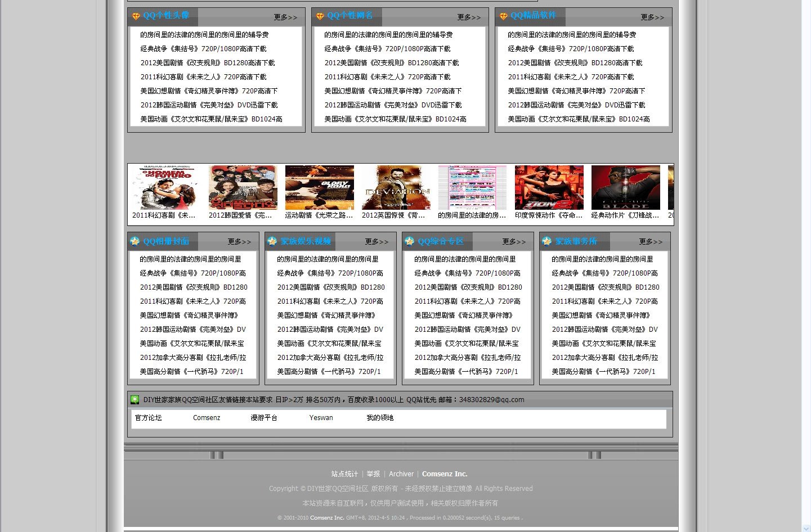
Task: Click the caption 运动剧情《光荣之路…
Action: tap(319, 215)
